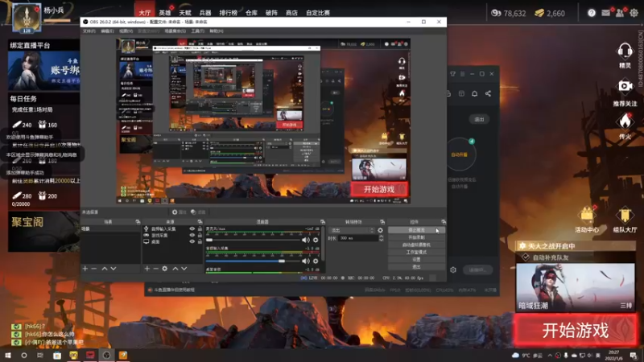Open OBS 场景集合(S) menu

point(175,31)
